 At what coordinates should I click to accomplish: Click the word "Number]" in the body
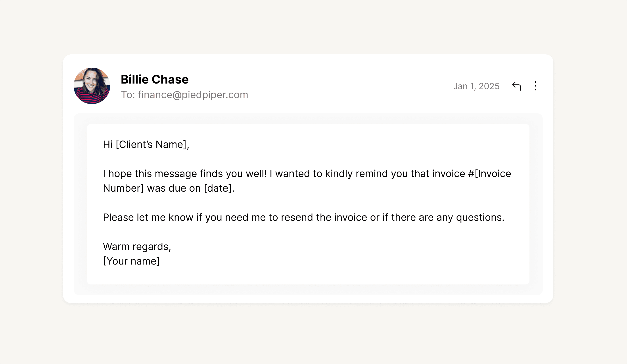[x=123, y=188]
